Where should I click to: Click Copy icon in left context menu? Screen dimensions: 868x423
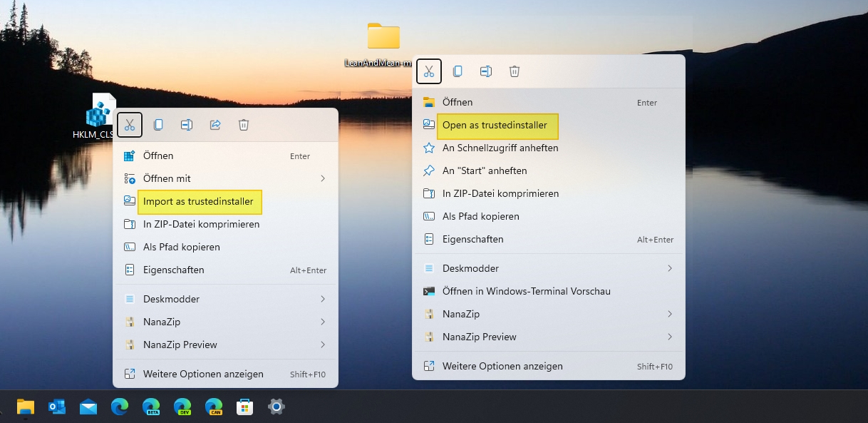coord(158,125)
